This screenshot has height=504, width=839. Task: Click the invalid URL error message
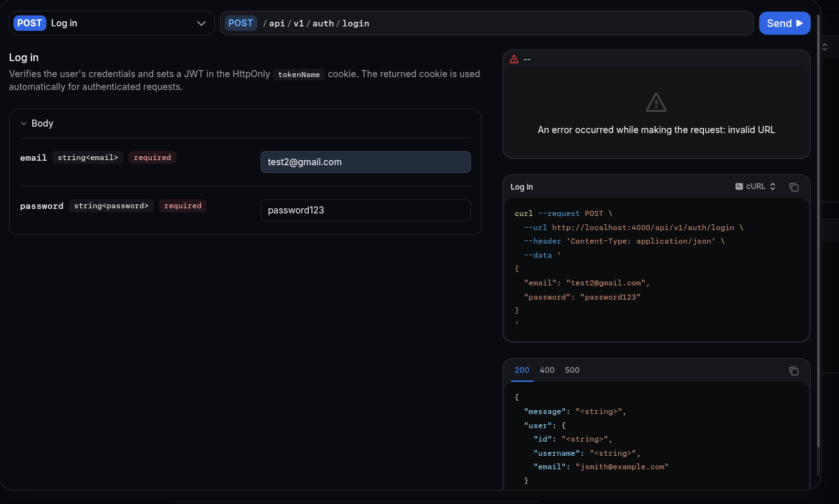656,130
